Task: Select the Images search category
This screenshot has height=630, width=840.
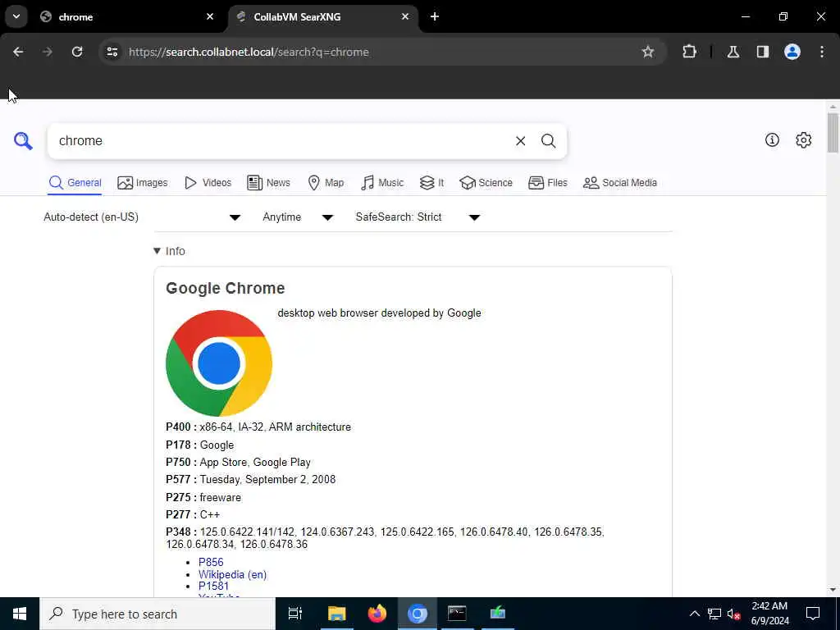Action: (x=143, y=183)
